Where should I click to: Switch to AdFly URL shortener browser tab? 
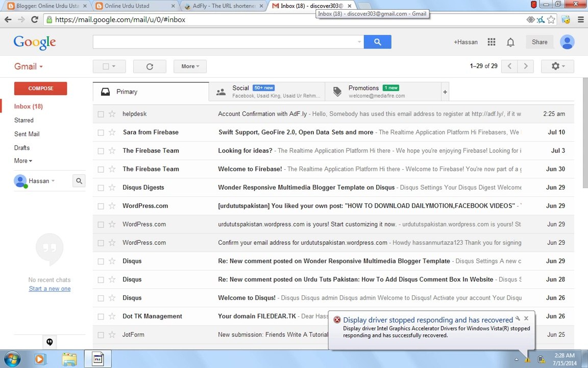224,6
